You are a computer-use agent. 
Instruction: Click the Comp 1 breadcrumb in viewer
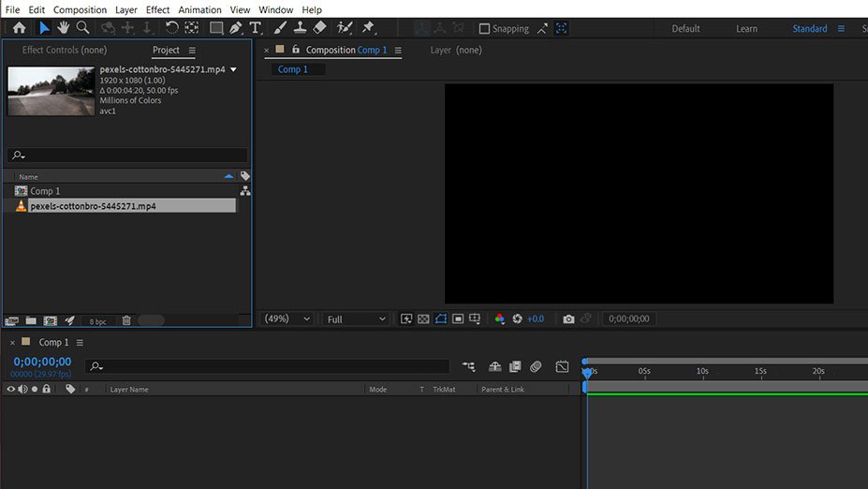click(x=293, y=69)
